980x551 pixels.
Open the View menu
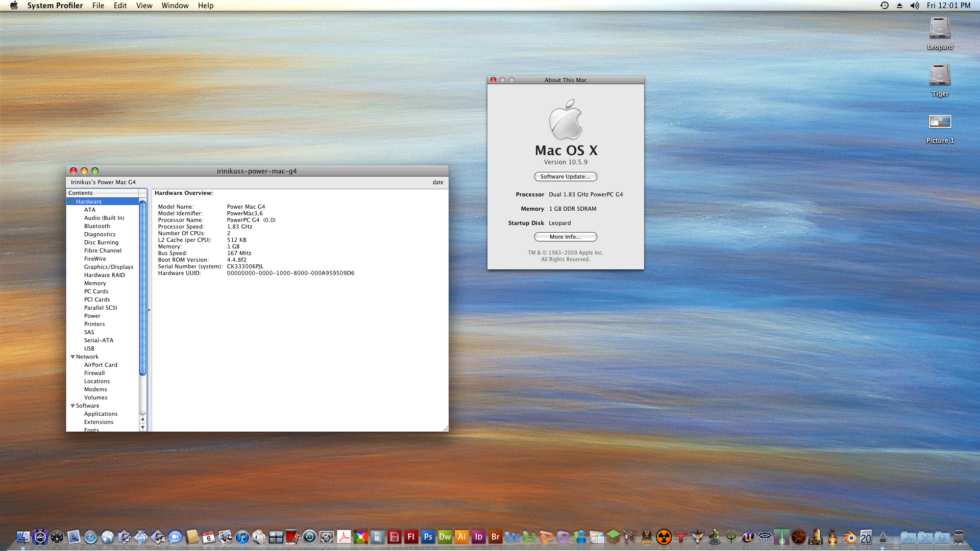(144, 6)
